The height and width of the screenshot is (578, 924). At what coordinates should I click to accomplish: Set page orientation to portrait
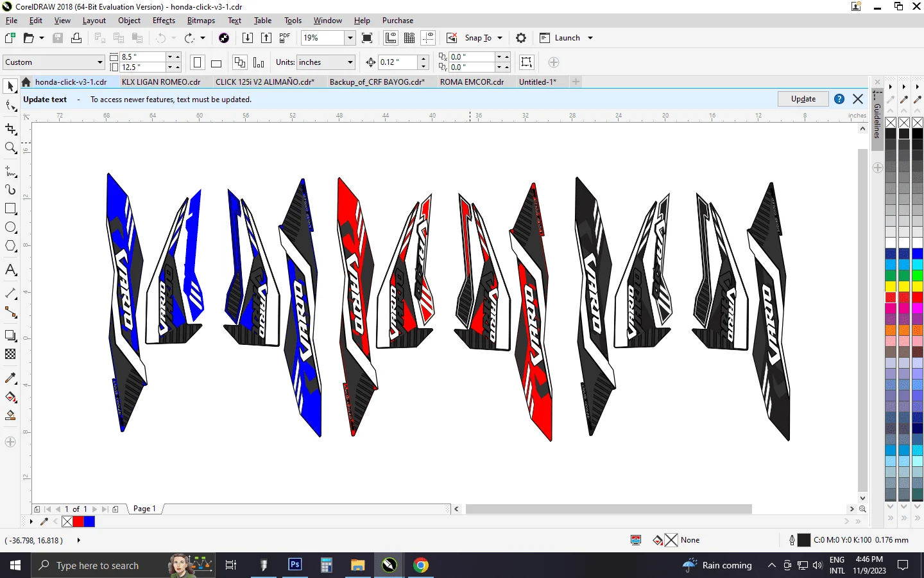pos(198,62)
